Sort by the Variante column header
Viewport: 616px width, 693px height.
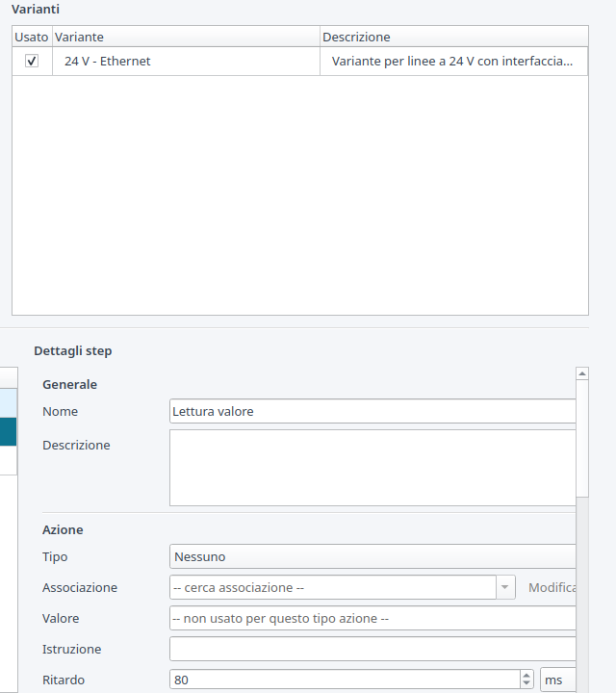click(x=186, y=37)
